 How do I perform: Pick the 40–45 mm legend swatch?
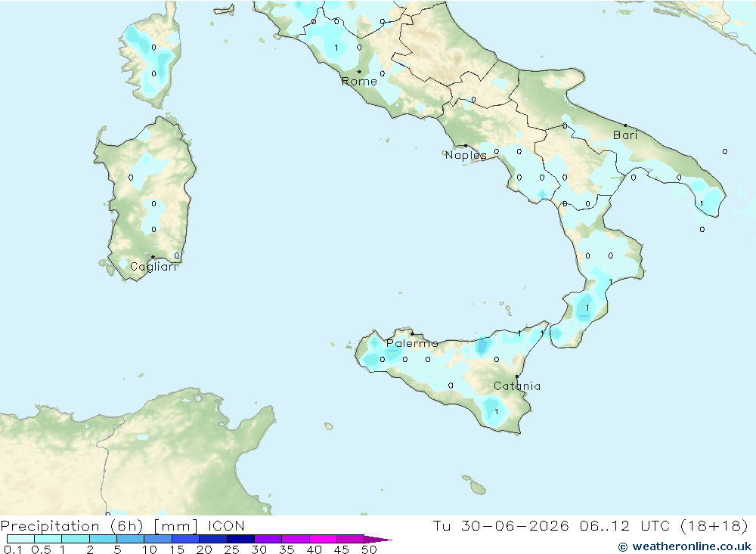[x=323, y=539]
